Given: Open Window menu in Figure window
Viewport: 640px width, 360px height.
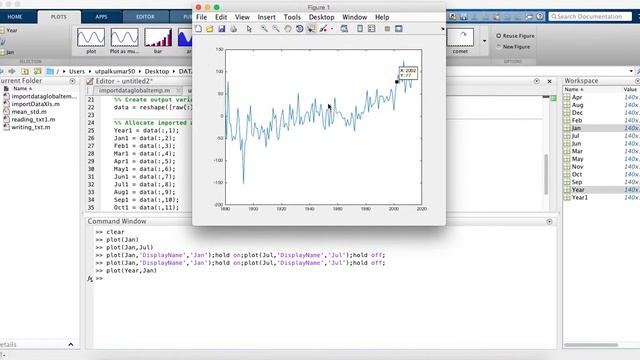Looking at the screenshot, I should [x=354, y=17].
